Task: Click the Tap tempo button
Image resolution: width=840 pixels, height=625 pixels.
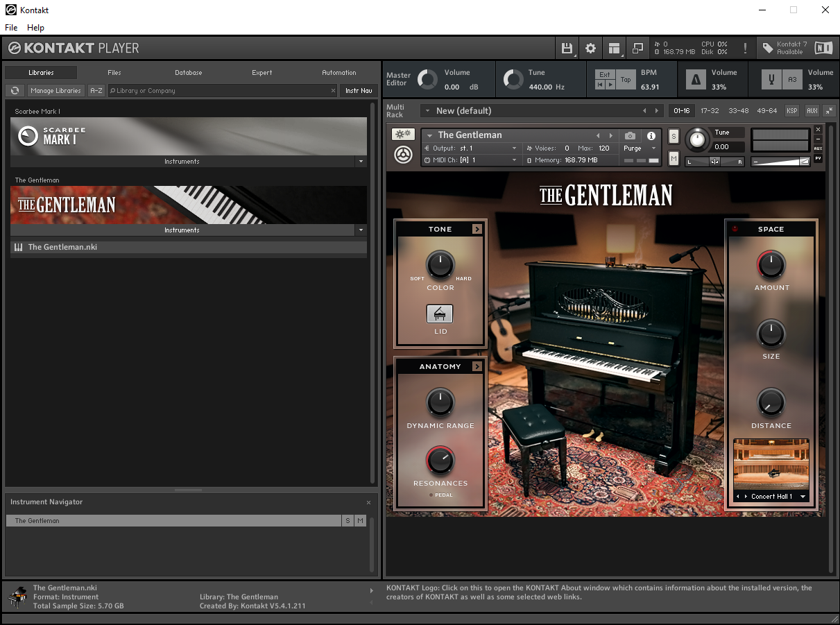Action: (x=626, y=80)
